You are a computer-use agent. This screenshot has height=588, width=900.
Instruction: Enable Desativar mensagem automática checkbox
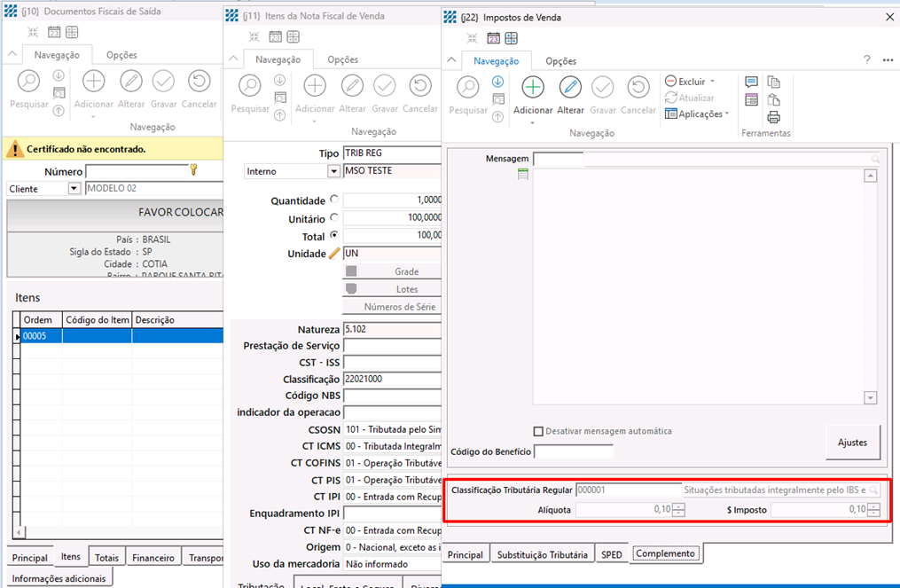[x=538, y=432]
